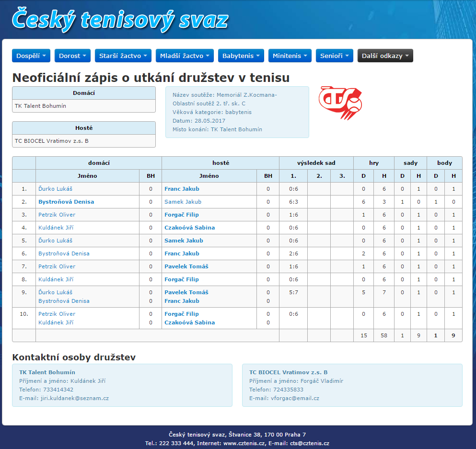Select Ďurko Lukáš in match row 1
476x449 pixels.
click(55, 189)
